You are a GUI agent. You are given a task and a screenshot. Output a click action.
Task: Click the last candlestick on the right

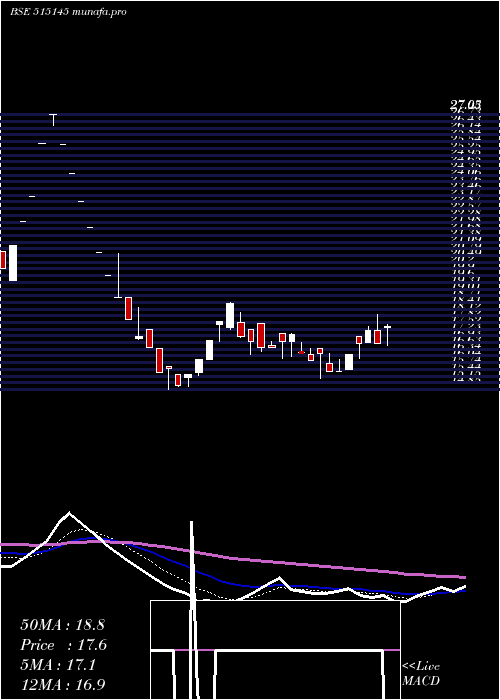coord(388,335)
